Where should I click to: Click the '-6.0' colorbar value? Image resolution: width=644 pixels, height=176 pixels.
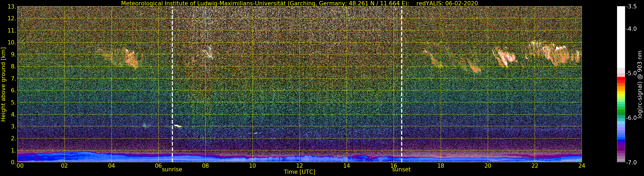[631, 118]
